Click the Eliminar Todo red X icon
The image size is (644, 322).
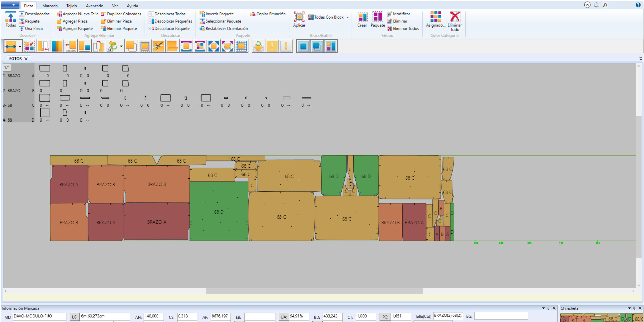point(455,17)
